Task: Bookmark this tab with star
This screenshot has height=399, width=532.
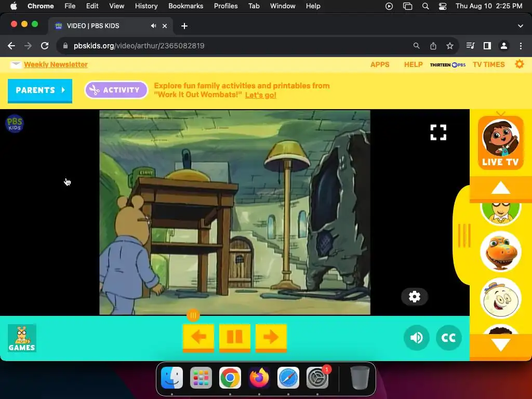Action: pos(450,46)
